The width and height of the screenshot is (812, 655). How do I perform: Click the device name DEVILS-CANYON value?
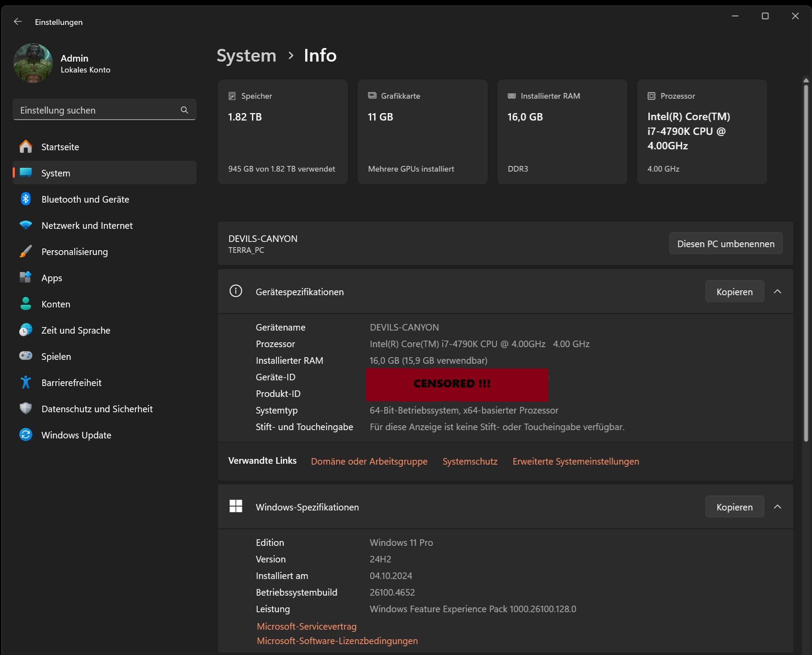point(404,327)
